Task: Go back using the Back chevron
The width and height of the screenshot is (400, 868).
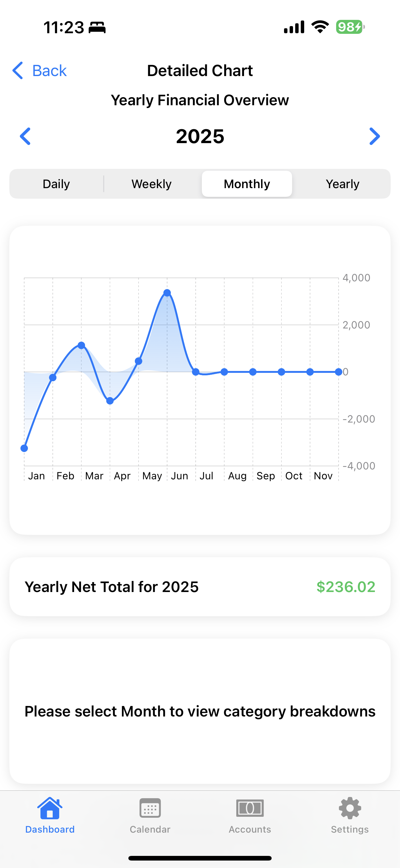Action: pos(17,70)
